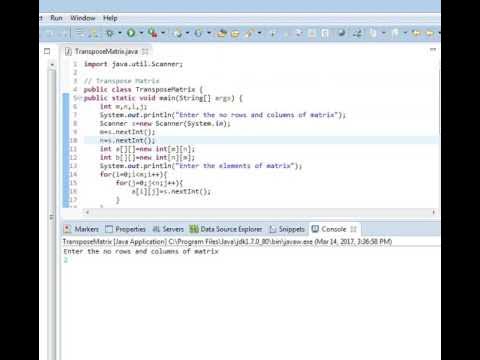Viewport: 480px width, 360px height.
Task: Open dropdown arrow next to new package icon
Action: click(187, 33)
